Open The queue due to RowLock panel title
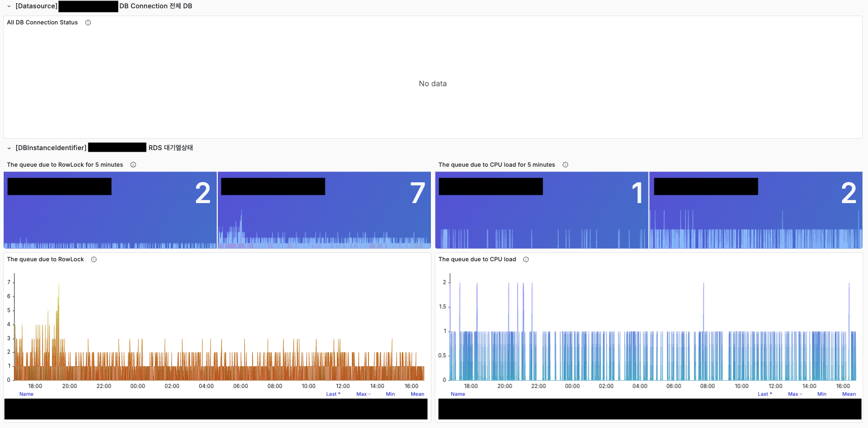The width and height of the screenshot is (868, 428). pos(45,260)
